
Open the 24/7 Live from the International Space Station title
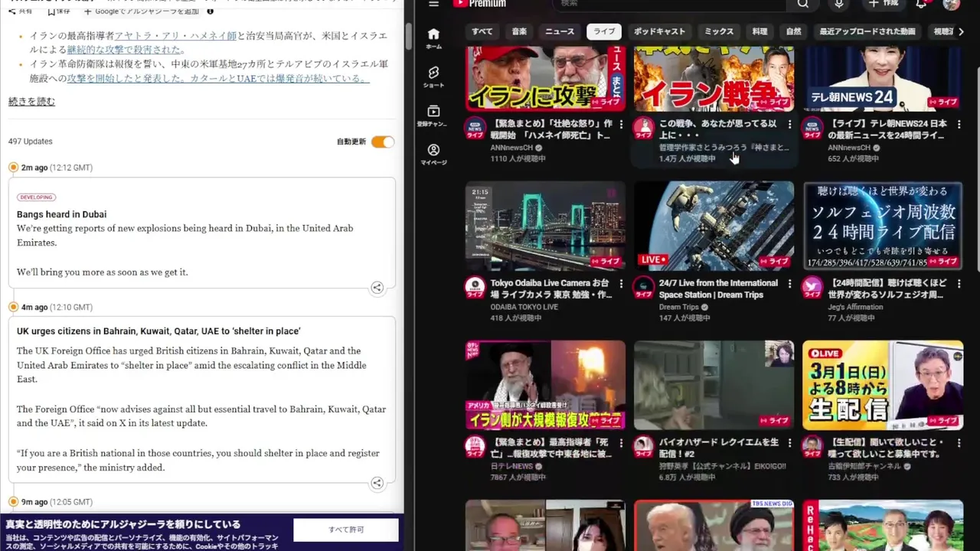tap(718, 289)
